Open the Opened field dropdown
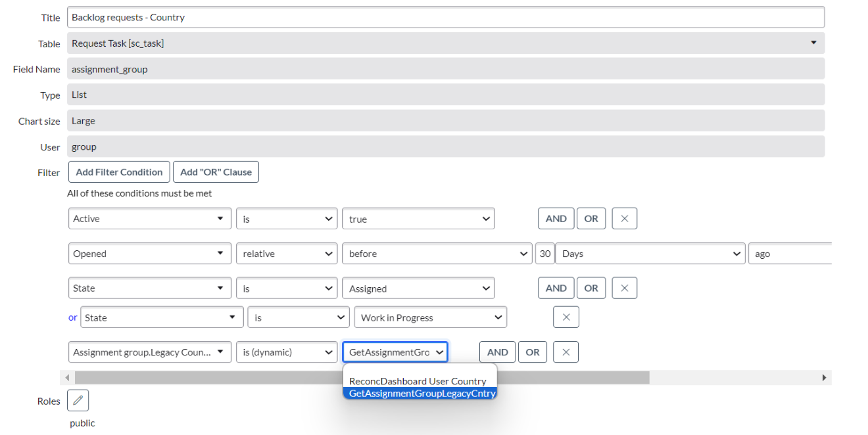This screenshot has width=868, height=435. click(150, 254)
